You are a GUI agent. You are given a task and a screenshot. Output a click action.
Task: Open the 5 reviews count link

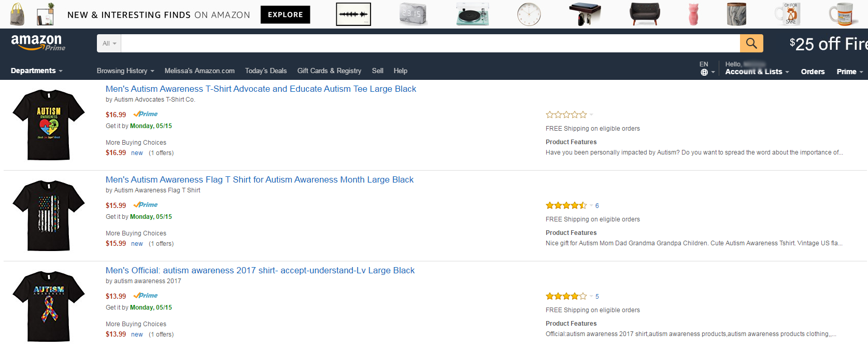pyautogui.click(x=597, y=297)
